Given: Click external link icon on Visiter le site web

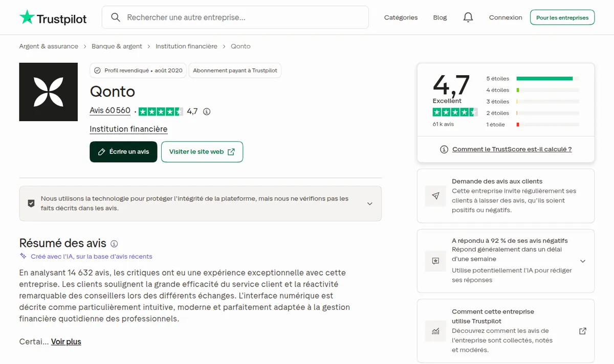Looking at the screenshot, I should (x=231, y=152).
